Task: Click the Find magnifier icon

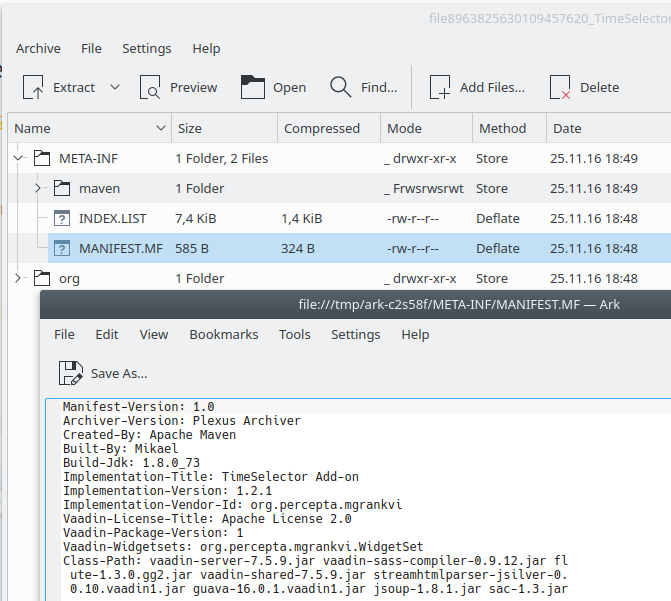Action: point(341,87)
